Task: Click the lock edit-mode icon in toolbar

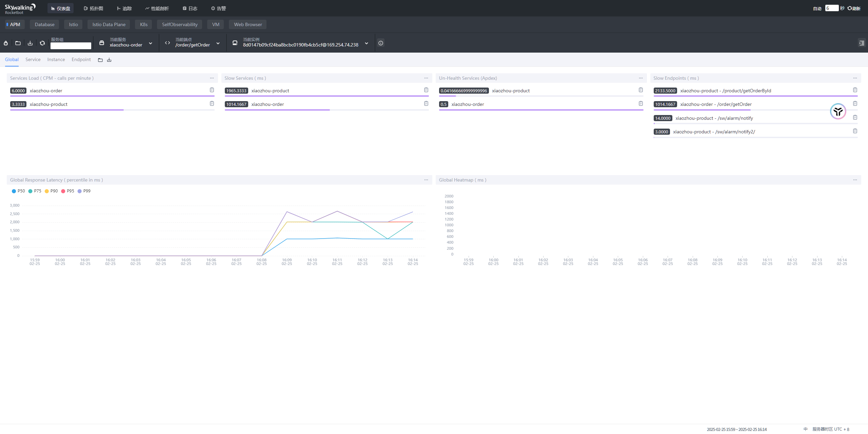Action: click(x=6, y=43)
